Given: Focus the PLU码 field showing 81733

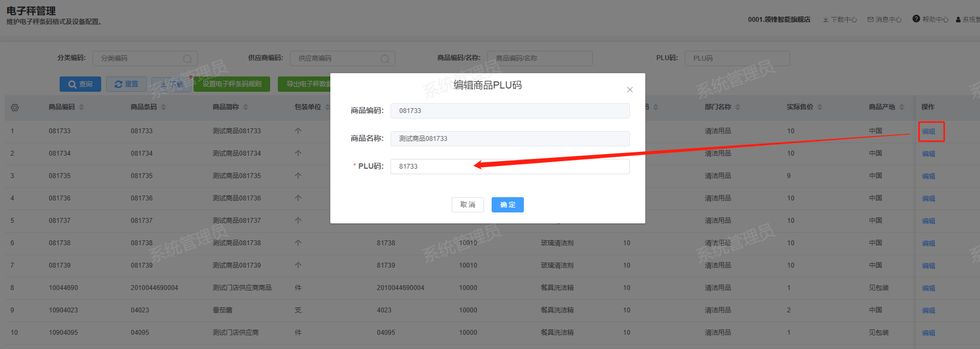Looking at the screenshot, I should click(x=510, y=167).
